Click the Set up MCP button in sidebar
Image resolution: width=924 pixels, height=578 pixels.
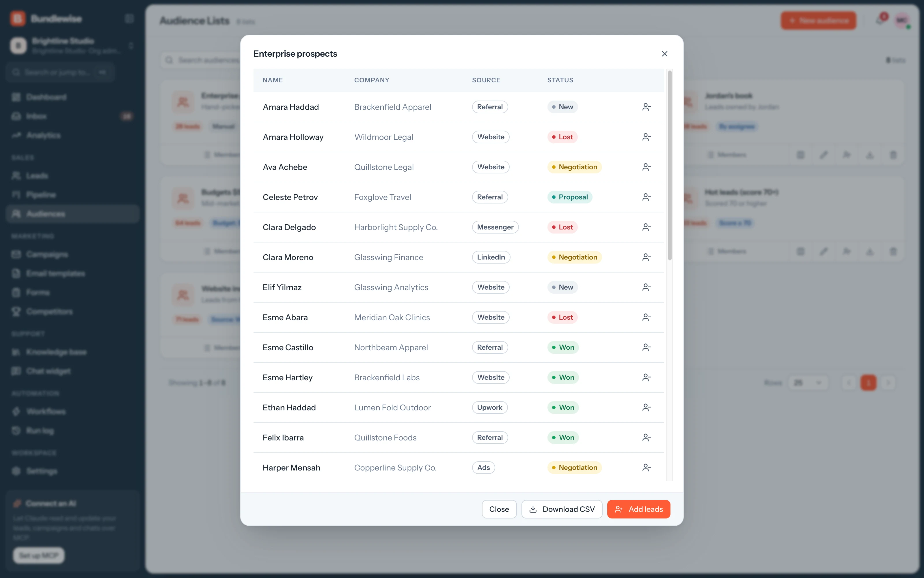[x=39, y=555]
